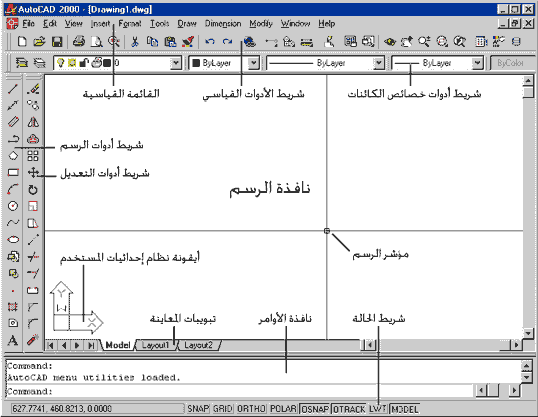Switch to the Layout1 tab
This screenshot has width=538, height=417.
155,345
